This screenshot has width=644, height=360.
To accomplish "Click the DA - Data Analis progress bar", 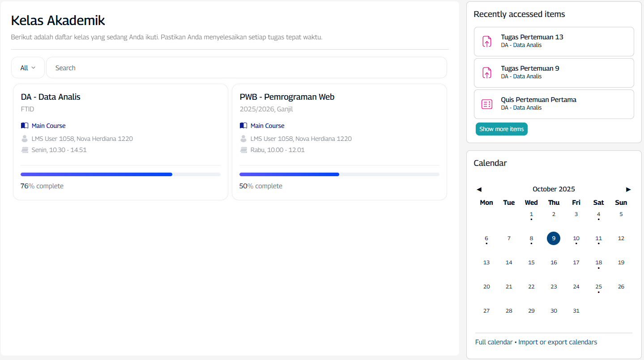I will 120,174.
